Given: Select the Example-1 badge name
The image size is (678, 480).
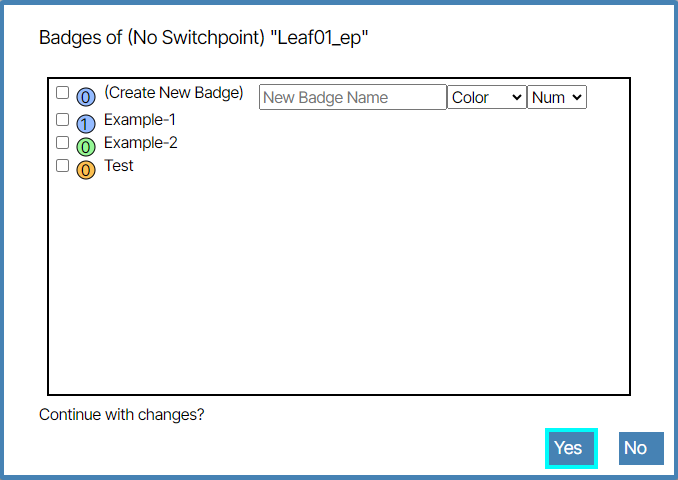Looking at the screenshot, I should (140, 120).
